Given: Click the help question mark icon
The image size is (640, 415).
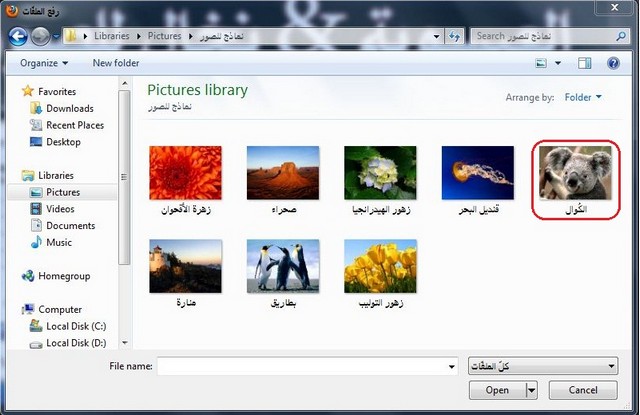Looking at the screenshot, I should (x=613, y=63).
